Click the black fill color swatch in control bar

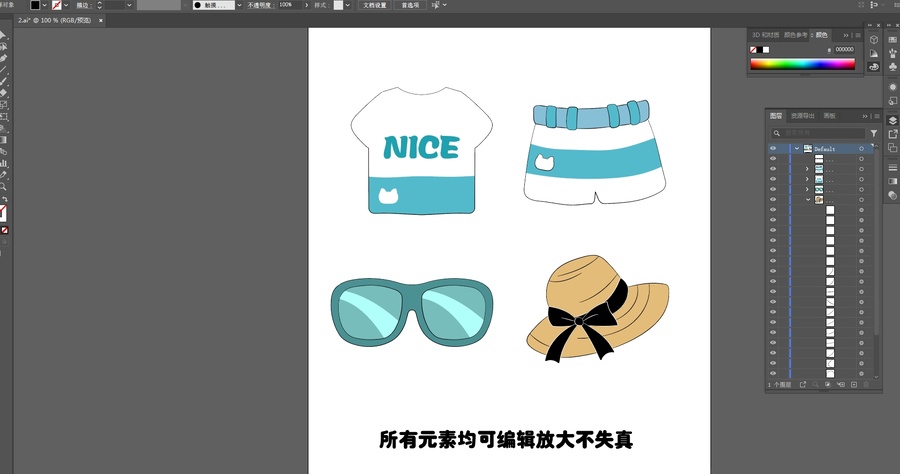point(35,5)
